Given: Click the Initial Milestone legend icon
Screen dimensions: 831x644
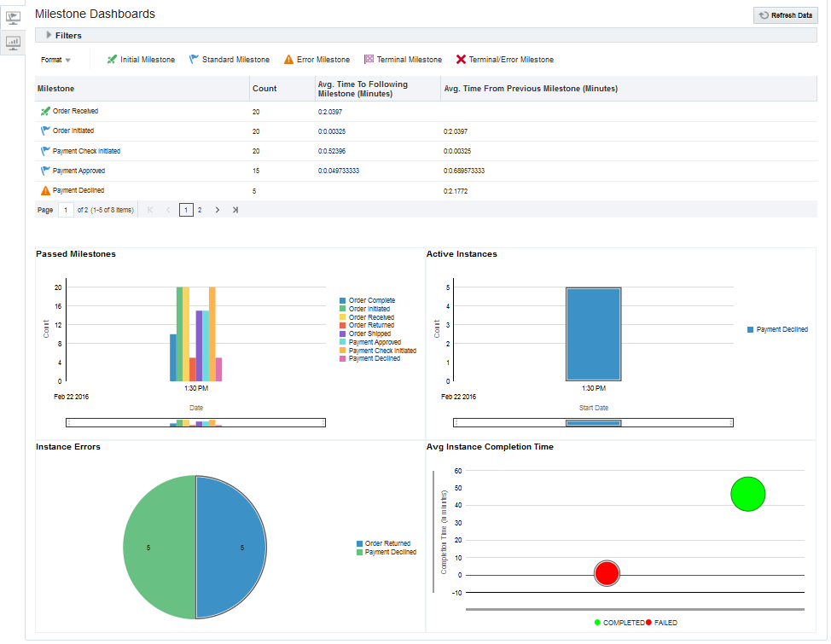Looking at the screenshot, I should 112,60.
